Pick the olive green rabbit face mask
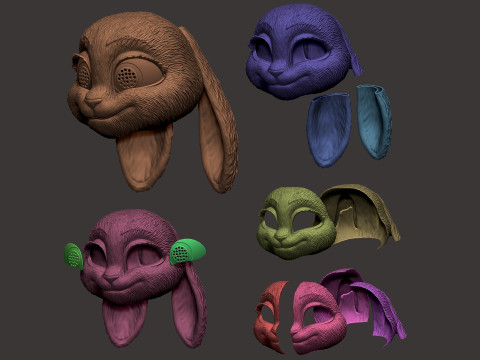The height and width of the screenshot is (360, 480). point(295,223)
